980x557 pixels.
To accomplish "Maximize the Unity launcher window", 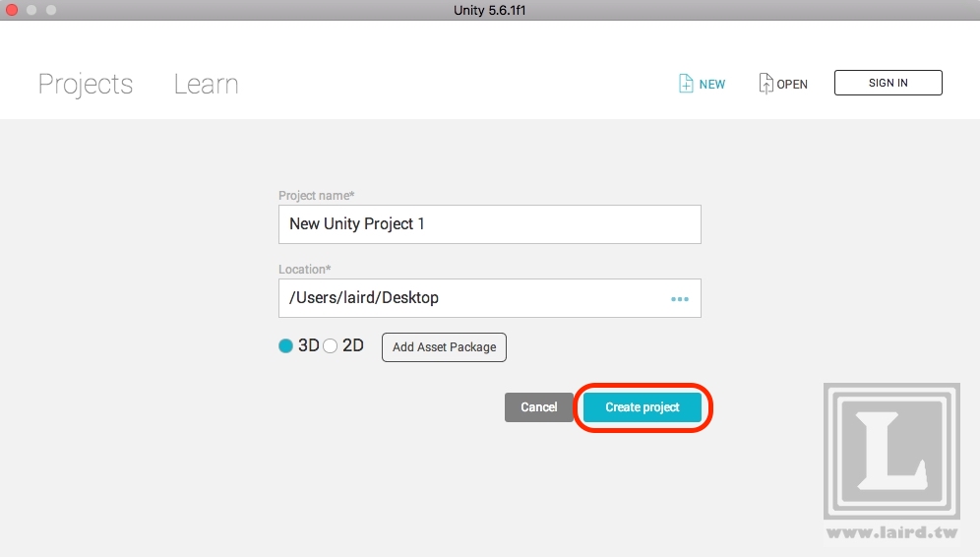I will click(x=51, y=9).
